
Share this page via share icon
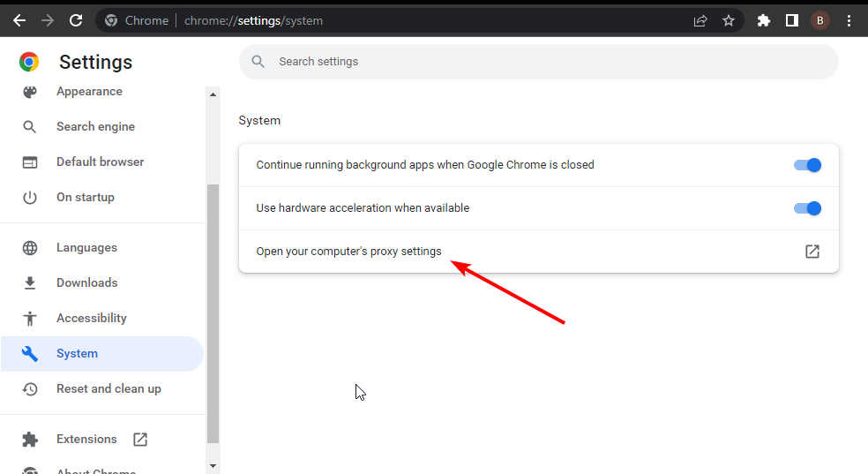click(x=700, y=20)
